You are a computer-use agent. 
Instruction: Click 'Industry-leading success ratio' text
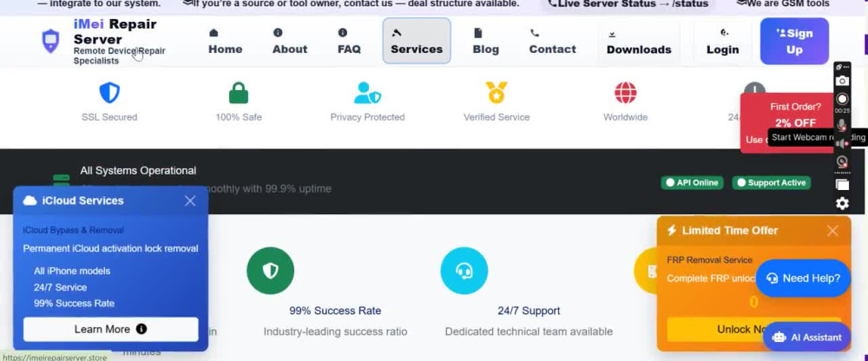click(x=335, y=331)
